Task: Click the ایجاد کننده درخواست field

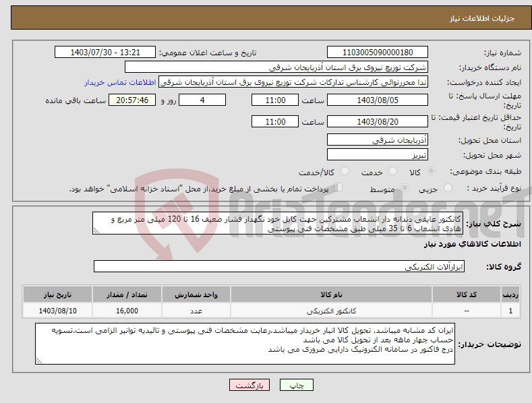Action: (x=293, y=82)
